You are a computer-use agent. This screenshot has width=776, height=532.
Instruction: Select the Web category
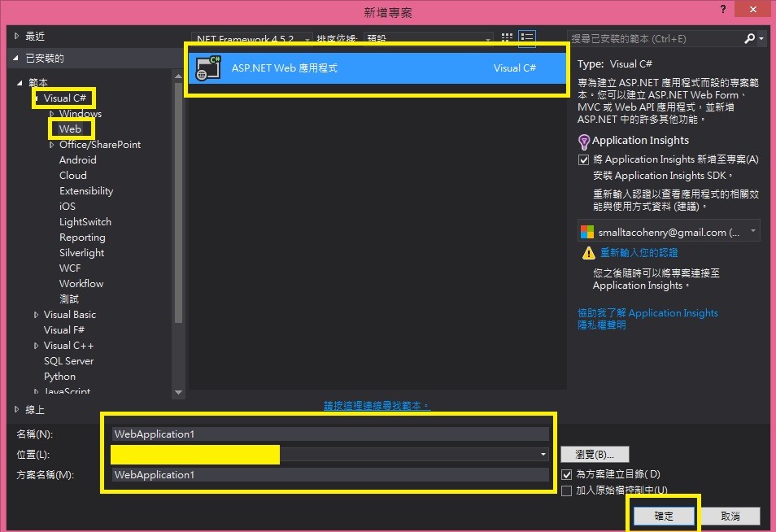(70, 129)
